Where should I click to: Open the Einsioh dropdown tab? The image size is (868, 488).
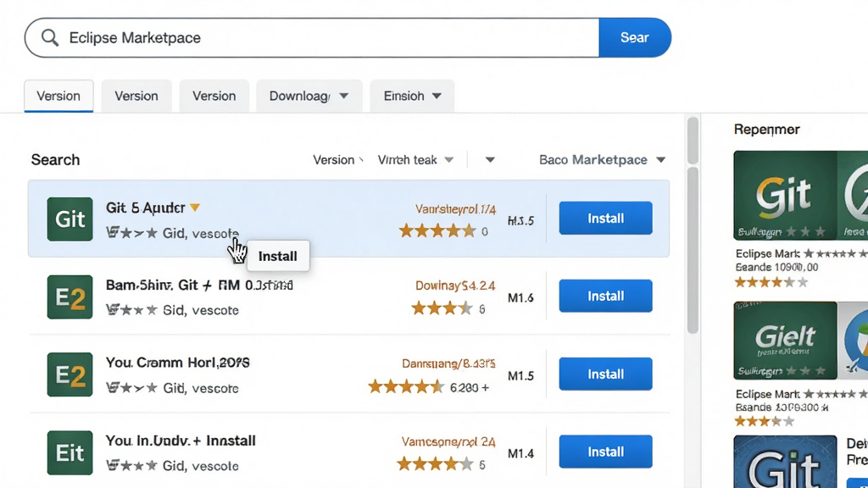413,96
